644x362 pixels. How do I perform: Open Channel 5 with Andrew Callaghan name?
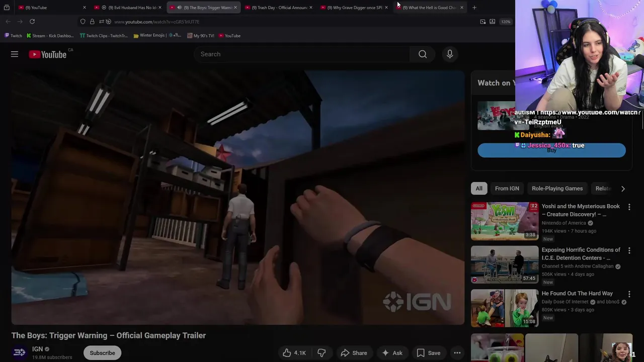[578, 266]
